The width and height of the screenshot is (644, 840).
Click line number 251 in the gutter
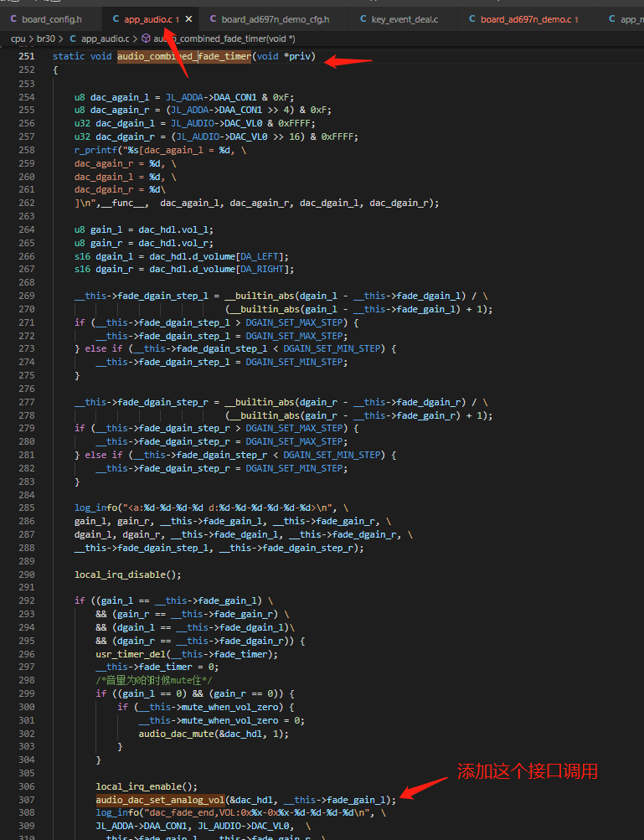point(26,56)
